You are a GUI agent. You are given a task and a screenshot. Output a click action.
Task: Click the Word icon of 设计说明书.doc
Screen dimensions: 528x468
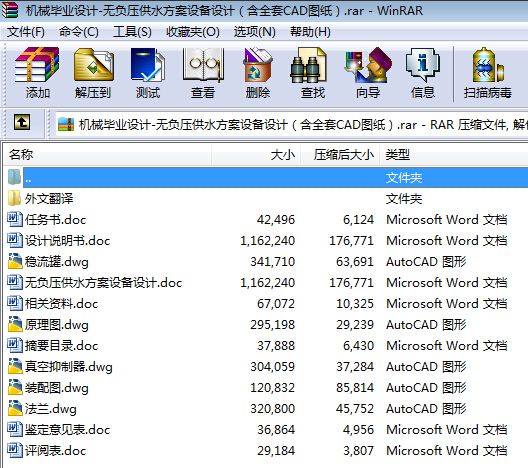click(x=14, y=240)
